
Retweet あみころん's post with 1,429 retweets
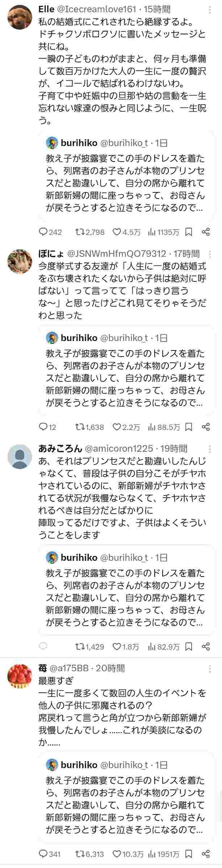click(x=79, y=647)
